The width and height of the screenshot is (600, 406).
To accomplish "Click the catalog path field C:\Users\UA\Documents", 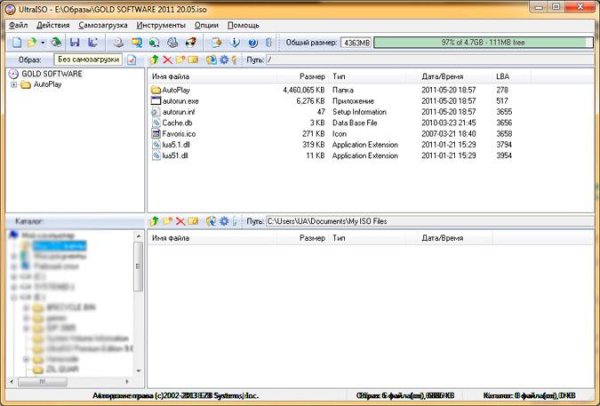I will 430,221.
